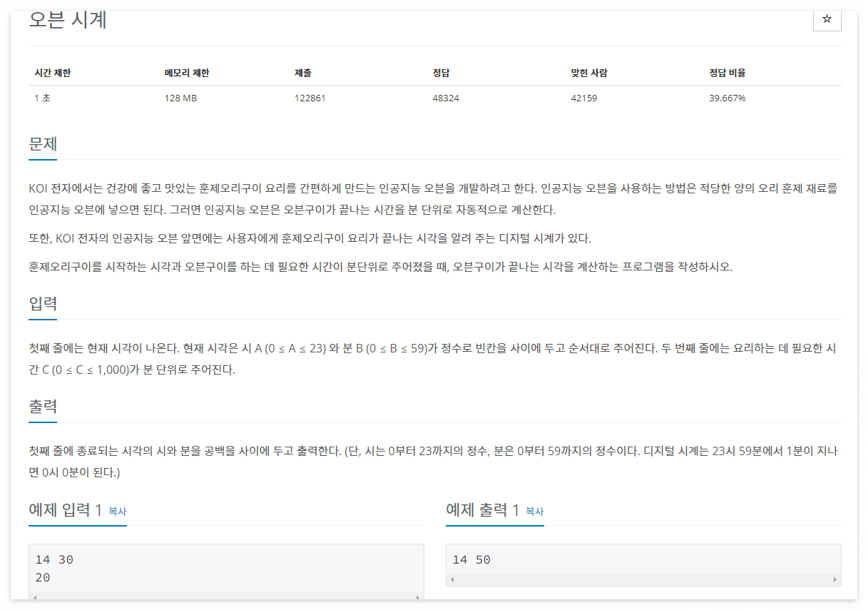
Task: Click left arrow of output box scrollbar
Action: click(x=452, y=580)
